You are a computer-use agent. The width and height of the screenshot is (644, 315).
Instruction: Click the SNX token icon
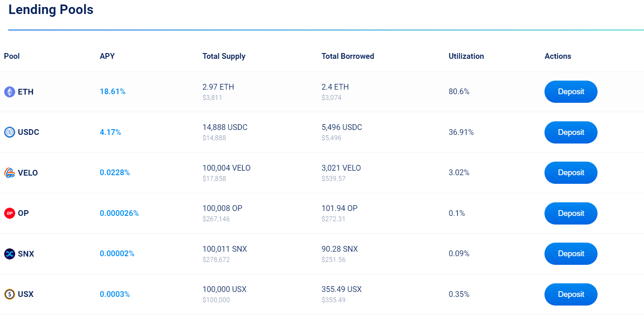(x=9, y=254)
